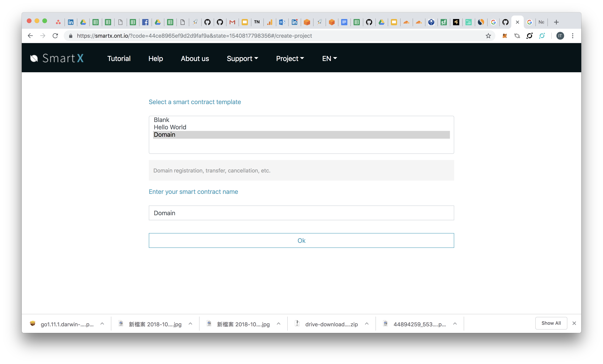Open the Tutorial page
The width and height of the screenshot is (603, 364).
point(119,58)
